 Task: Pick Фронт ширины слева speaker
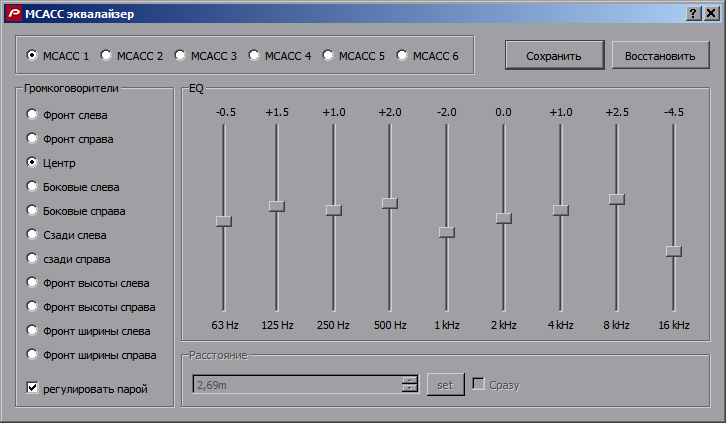[88, 331]
